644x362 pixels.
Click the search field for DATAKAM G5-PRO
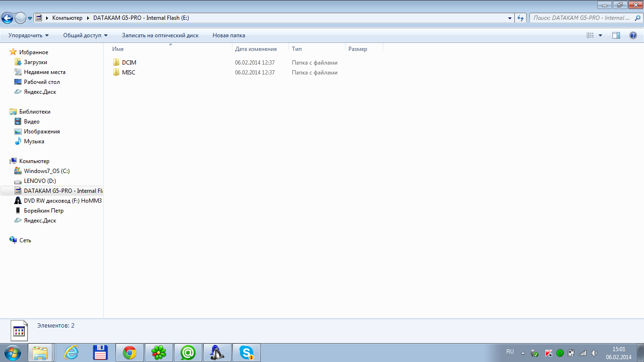582,18
